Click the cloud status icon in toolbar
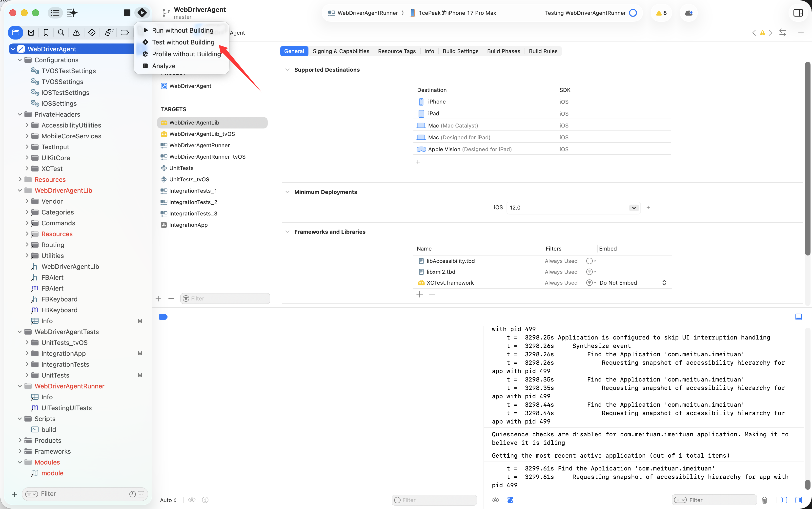The image size is (812, 509). point(689,13)
